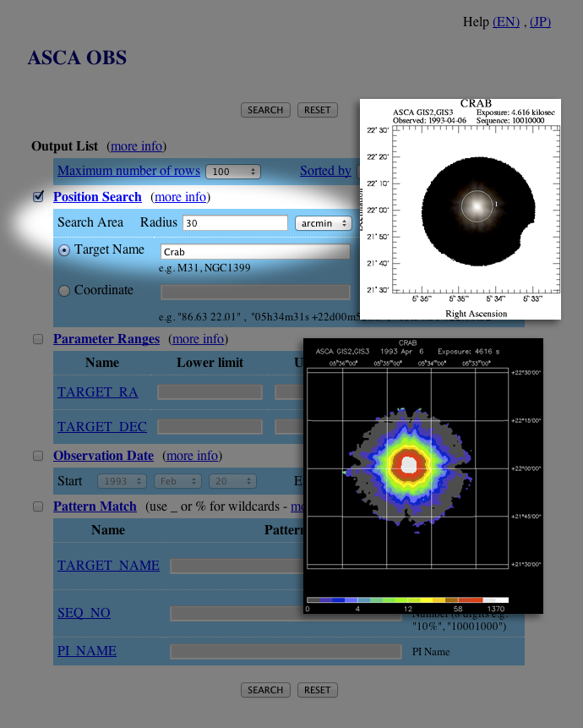Viewport: 583px width, 728px height.
Task: Open Output List more info link
Action: (136, 146)
